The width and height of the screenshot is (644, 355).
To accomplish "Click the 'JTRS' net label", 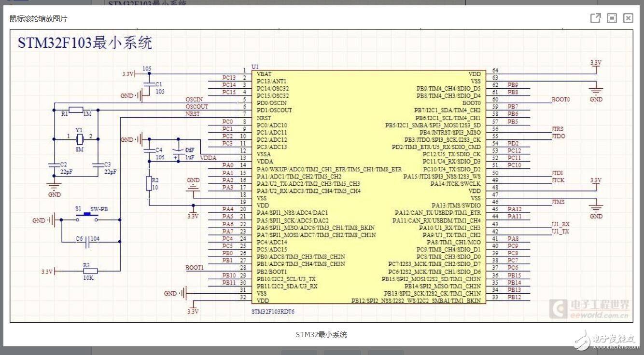I will (x=558, y=129).
